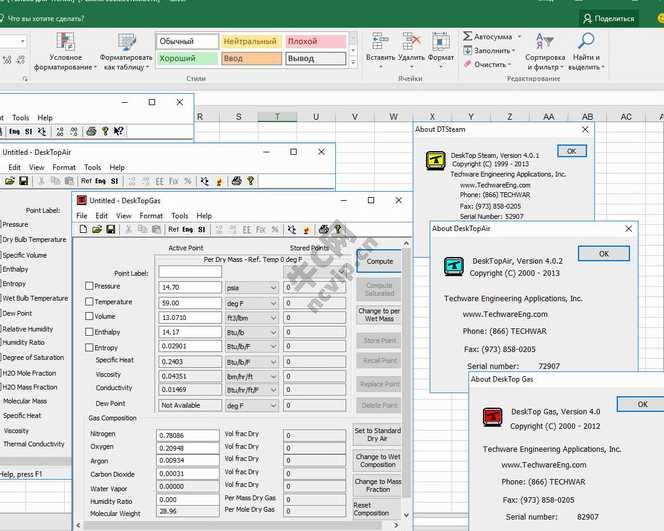Click the Nitrogen value field 0.78086
The image size is (664, 531).
188,435
